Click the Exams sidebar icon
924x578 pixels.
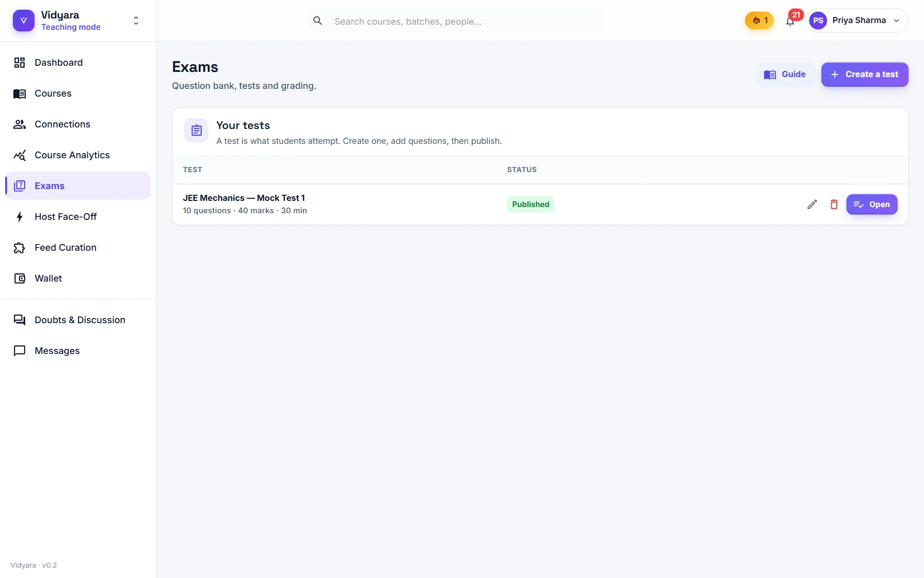(x=20, y=186)
